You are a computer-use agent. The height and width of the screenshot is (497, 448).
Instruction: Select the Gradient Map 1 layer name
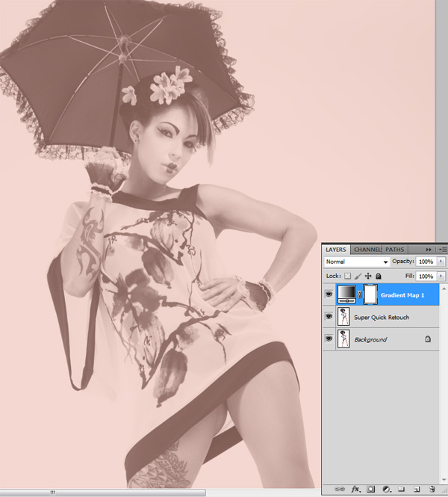pos(402,295)
